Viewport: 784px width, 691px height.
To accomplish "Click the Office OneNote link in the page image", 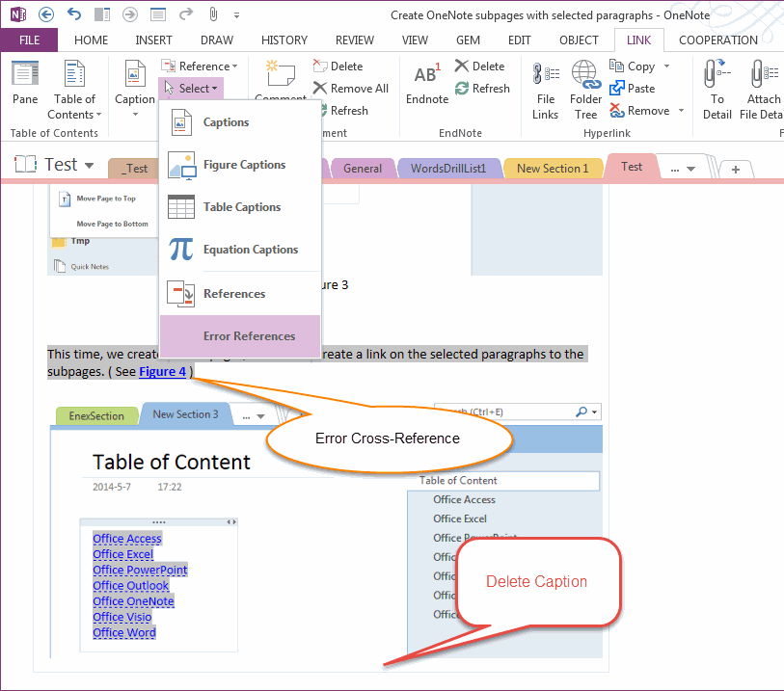I will [133, 601].
